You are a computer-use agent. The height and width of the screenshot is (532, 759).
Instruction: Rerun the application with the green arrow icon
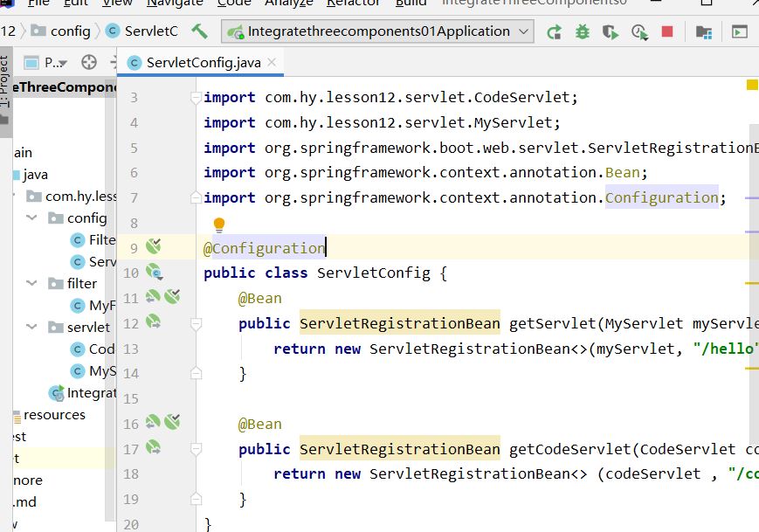coord(555,32)
